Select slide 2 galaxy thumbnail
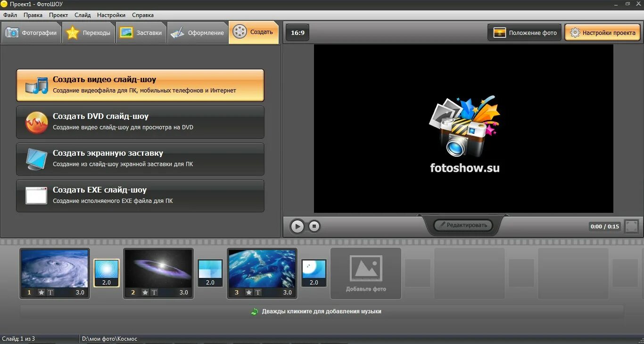644x344 pixels. click(158, 268)
